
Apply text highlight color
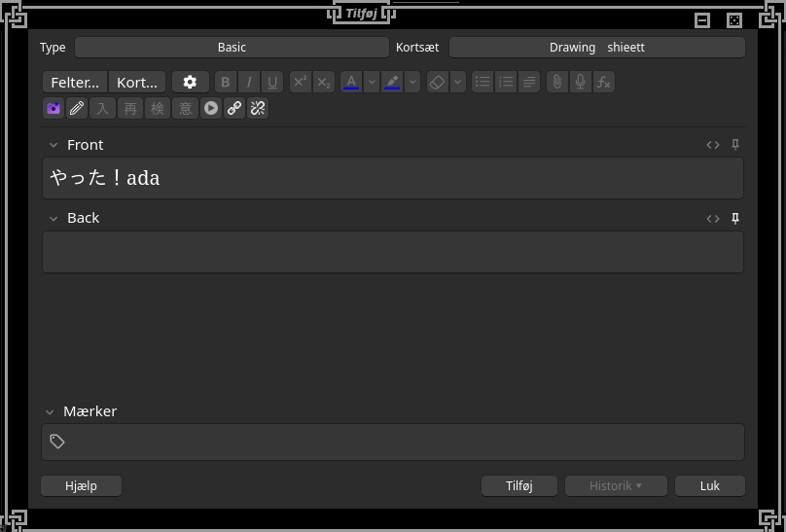(x=392, y=82)
